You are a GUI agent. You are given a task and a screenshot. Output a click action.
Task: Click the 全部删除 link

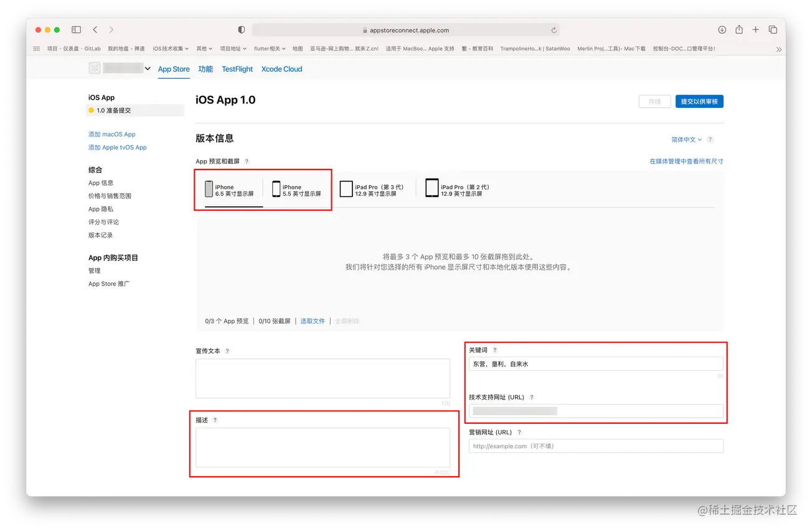click(x=347, y=321)
